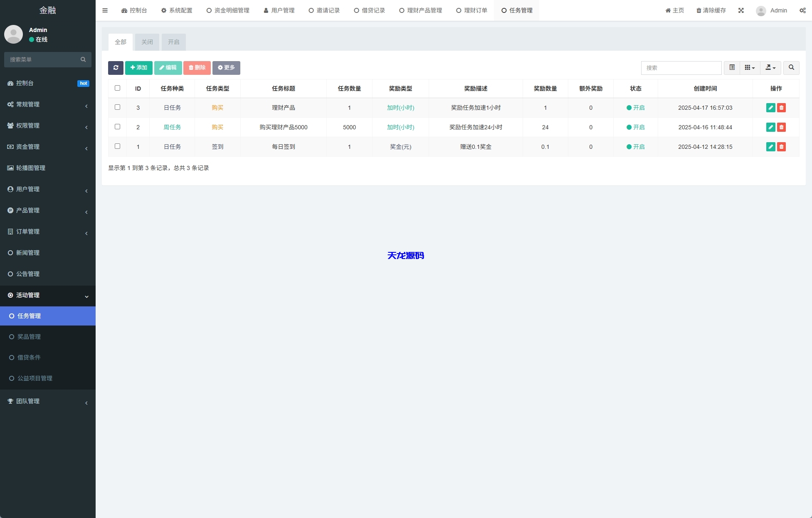The height and width of the screenshot is (518, 812).
Task: Open the export dropdown near the search box
Action: (770, 68)
